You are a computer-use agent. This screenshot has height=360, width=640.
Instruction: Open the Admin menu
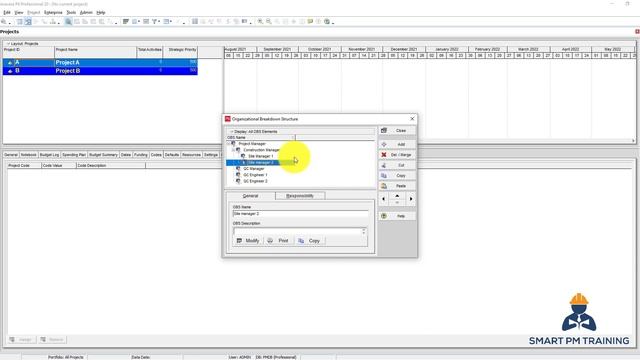coord(86,13)
